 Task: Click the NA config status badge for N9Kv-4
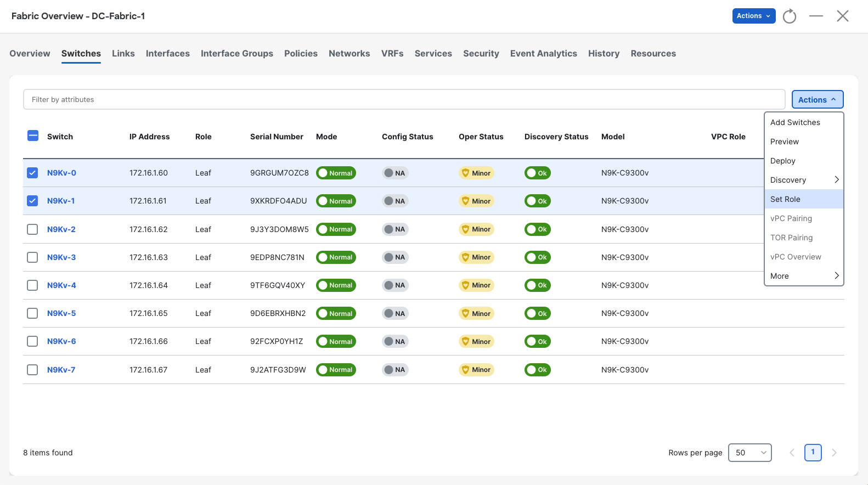[395, 285]
